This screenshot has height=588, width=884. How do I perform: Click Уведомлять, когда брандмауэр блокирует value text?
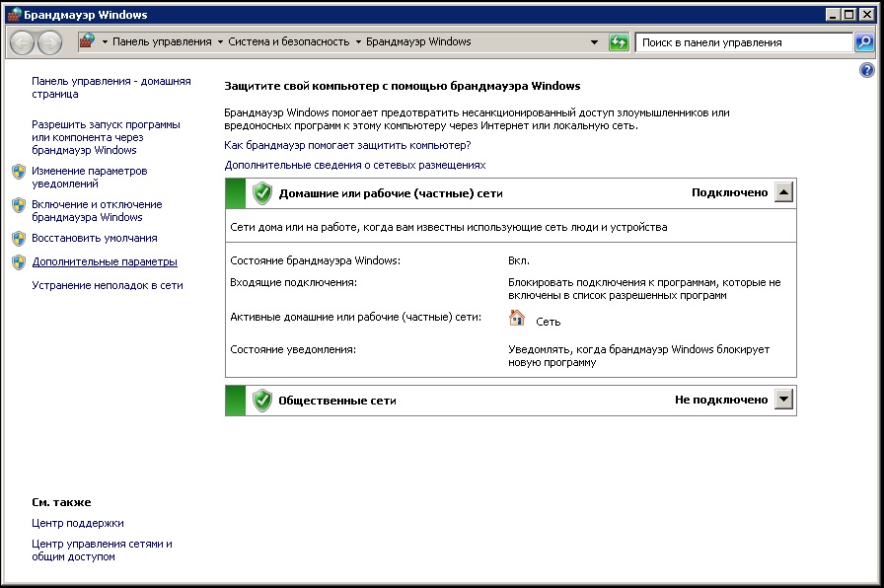(x=638, y=356)
